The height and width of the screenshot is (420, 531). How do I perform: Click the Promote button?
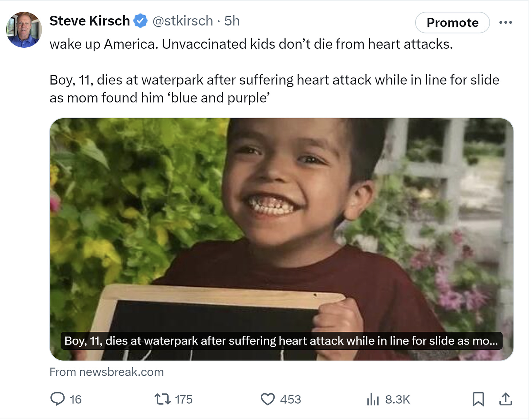tap(452, 23)
